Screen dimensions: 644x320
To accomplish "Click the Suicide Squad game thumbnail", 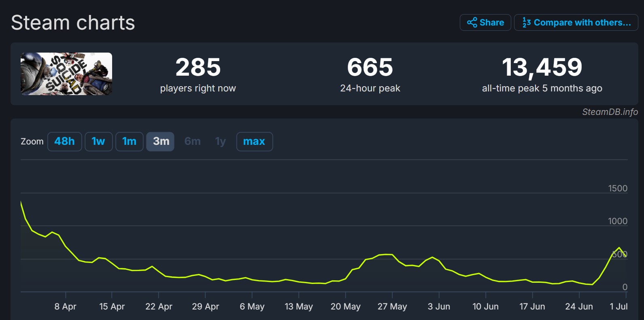I will (66, 74).
